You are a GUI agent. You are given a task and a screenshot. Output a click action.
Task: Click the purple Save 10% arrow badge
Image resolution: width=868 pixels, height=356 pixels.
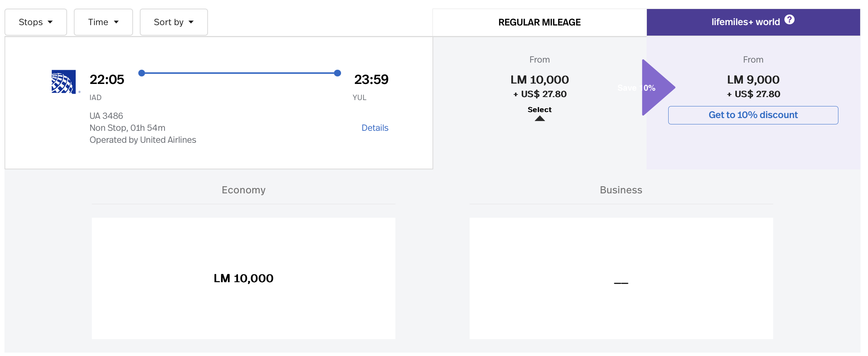pyautogui.click(x=658, y=88)
